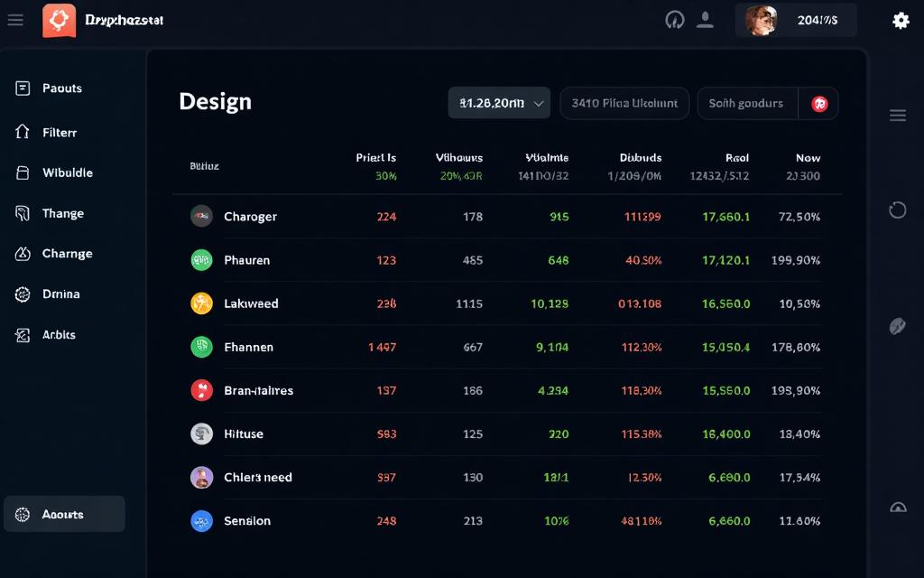The image size is (924, 578).
Task: Click the account avatar with 2041%$ balance
Action: 762,20
